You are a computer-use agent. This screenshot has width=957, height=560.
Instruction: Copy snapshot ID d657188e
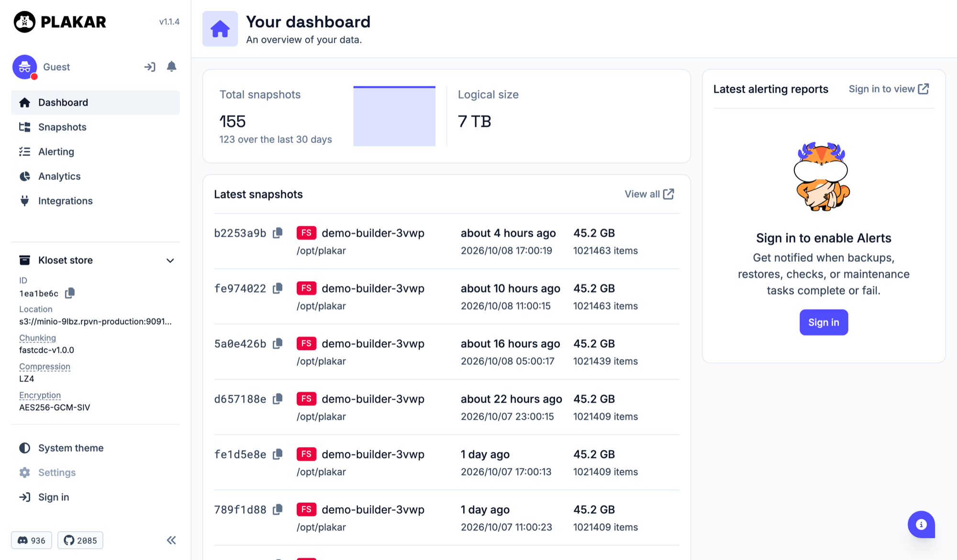click(278, 399)
